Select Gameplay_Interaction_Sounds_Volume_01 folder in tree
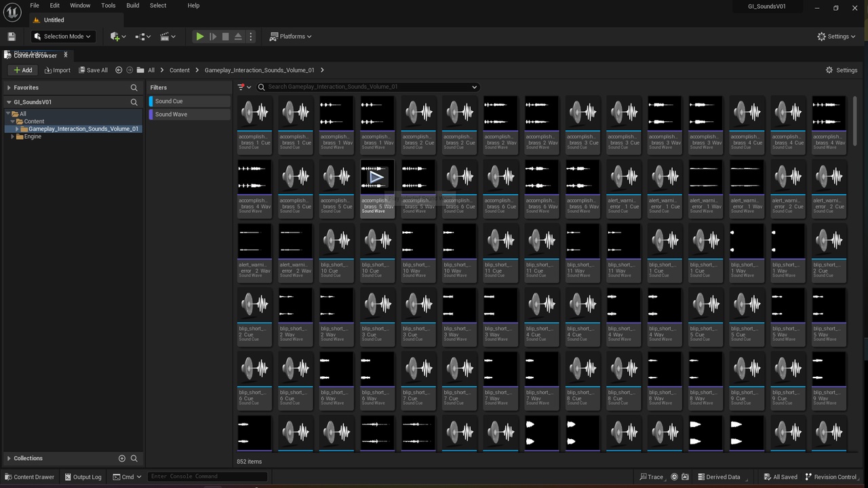868x488 pixels. pyautogui.click(x=83, y=129)
